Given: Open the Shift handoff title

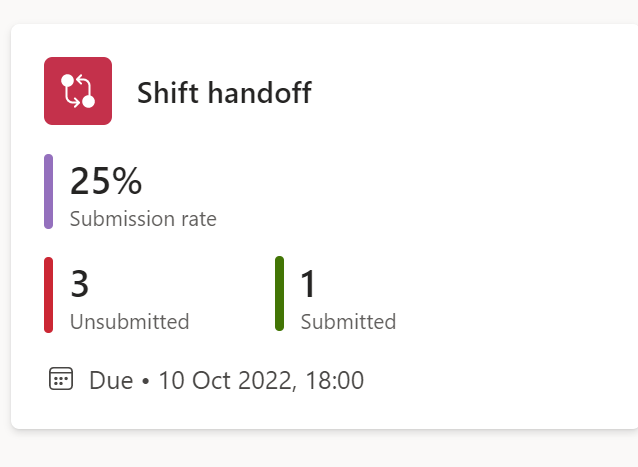Looking at the screenshot, I should [x=224, y=93].
